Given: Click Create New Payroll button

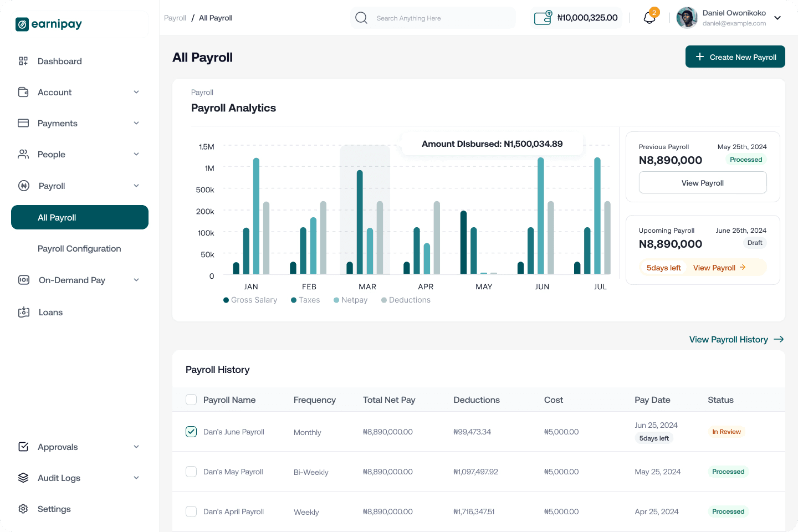Looking at the screenshot, I should (735, 57).
